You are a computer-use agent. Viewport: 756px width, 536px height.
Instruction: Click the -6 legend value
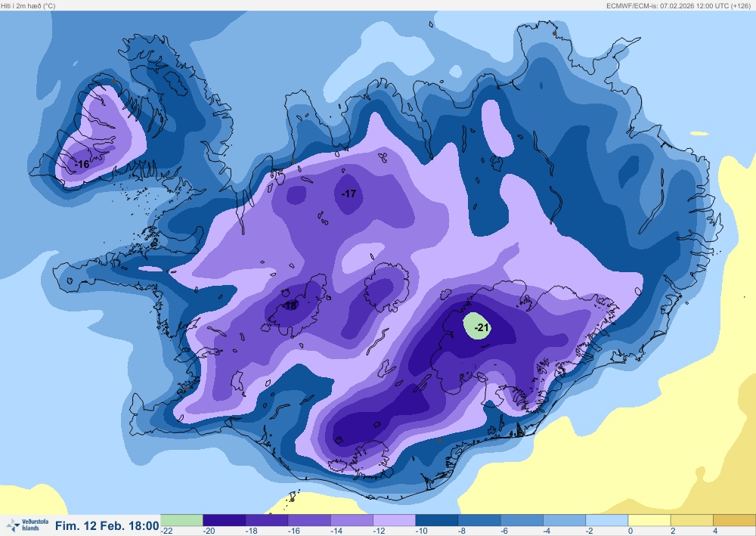504,531
